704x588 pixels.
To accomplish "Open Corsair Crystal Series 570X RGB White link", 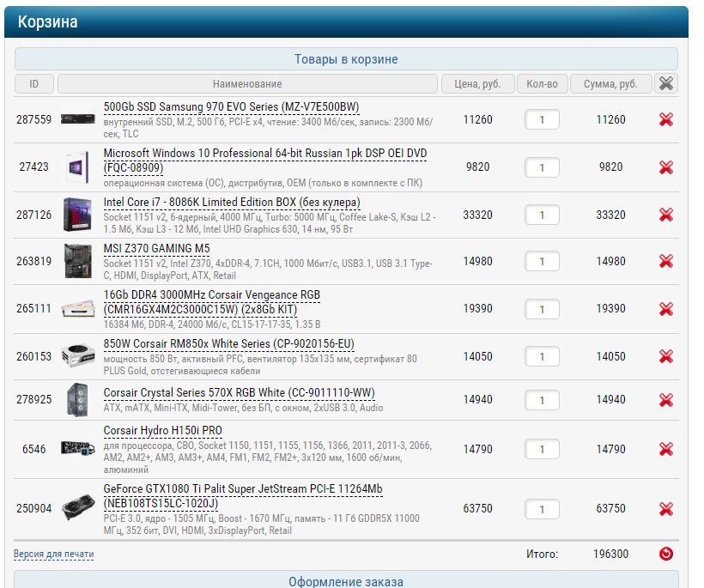I will coord(239,393).
